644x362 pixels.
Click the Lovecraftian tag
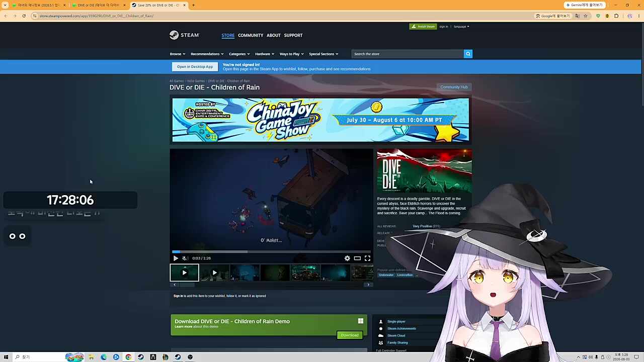pos(405,275)
